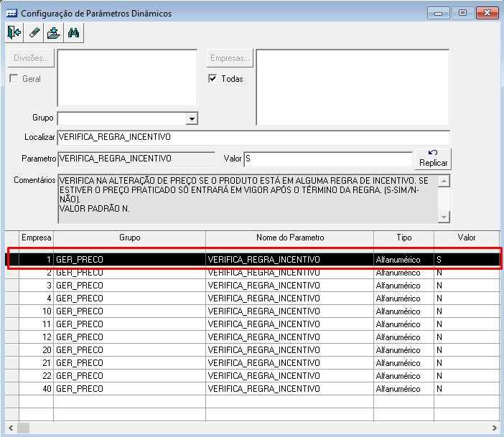Select the row for Empresa 40
This screenshot has height=437, width=504.
click(252, 388)
